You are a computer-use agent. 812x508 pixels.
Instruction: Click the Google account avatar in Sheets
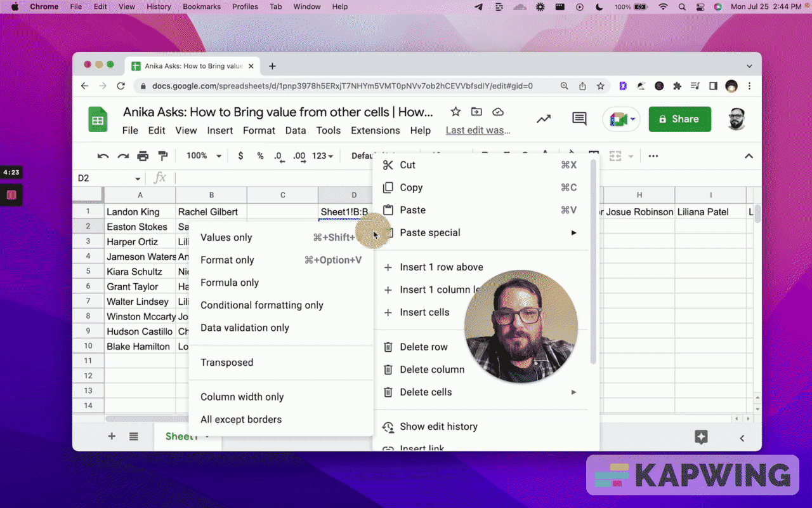tap(736, 119)
